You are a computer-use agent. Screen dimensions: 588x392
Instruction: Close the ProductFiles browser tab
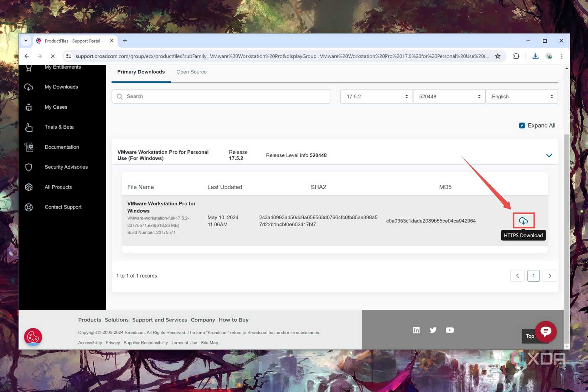[x=112, y=41]
